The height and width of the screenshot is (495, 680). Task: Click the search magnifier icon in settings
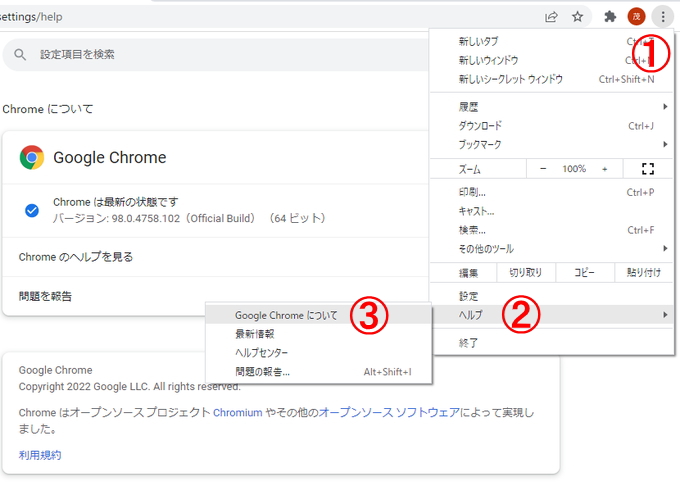click(x=20, y=55)
